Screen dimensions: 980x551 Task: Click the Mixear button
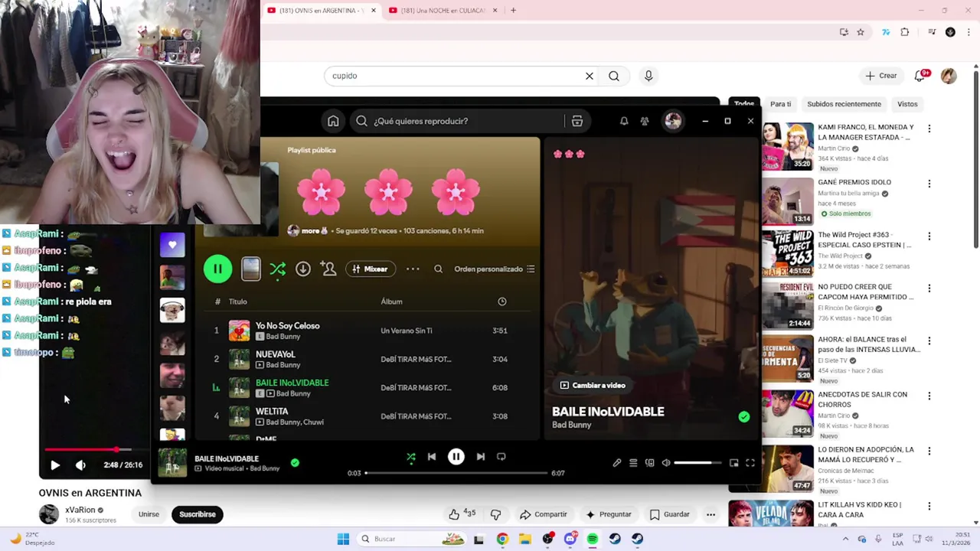pyautogui.click(x=371, y=269)
